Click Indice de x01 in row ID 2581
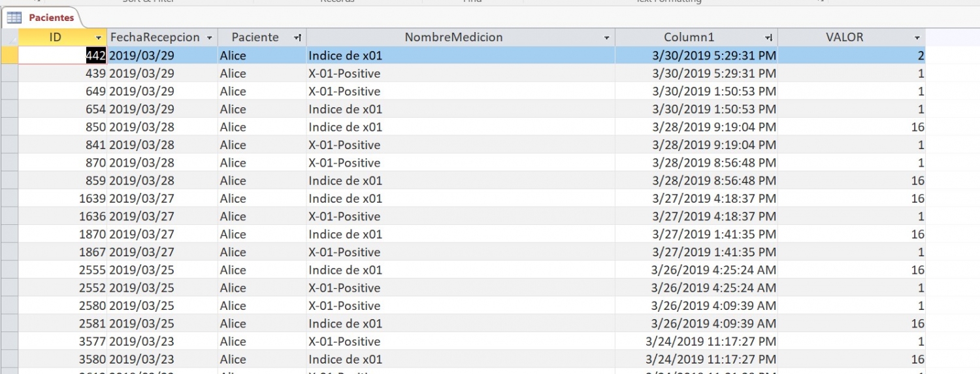The height and width of the screenshot is (374, 980). [346, 324]
